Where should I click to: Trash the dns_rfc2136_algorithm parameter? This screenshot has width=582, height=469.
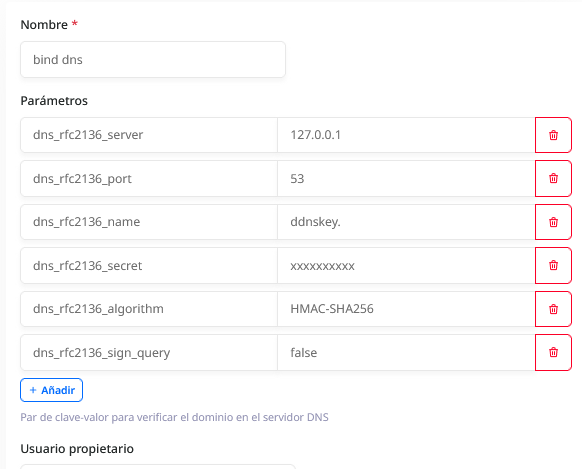[x=553, y=309]
